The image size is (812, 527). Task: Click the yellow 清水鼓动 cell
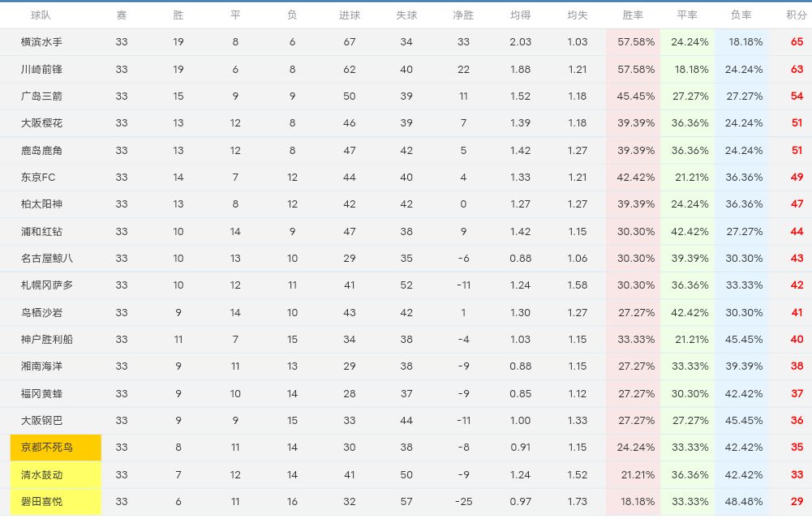55,475
